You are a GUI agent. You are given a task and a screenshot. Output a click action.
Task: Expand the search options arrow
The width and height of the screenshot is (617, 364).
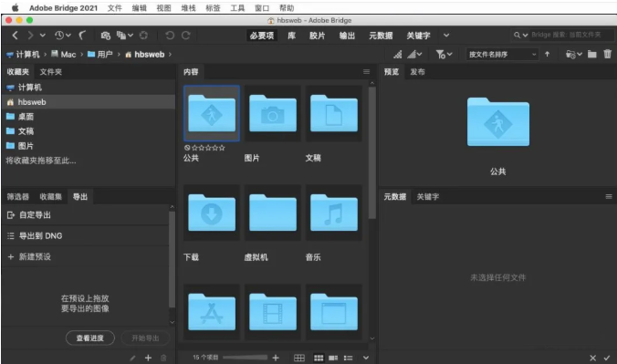point(525,35)
